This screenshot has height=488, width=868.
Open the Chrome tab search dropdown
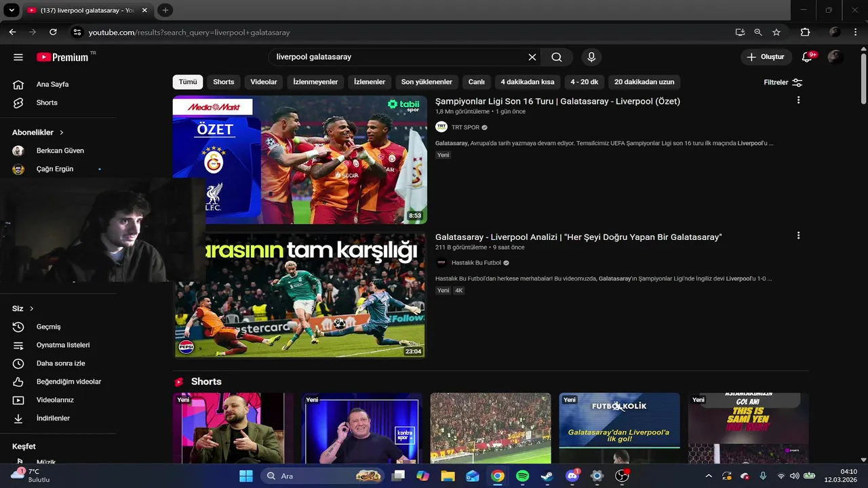(12, 10)
